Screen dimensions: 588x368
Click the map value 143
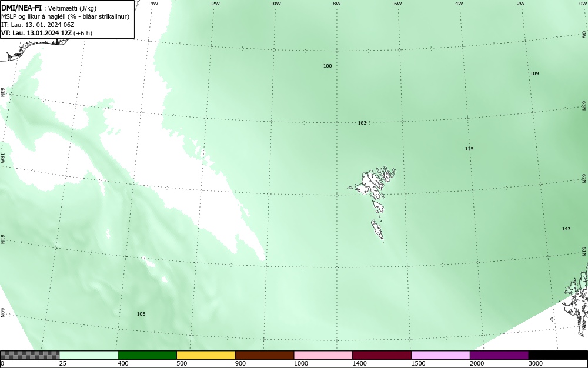(566, 229)
